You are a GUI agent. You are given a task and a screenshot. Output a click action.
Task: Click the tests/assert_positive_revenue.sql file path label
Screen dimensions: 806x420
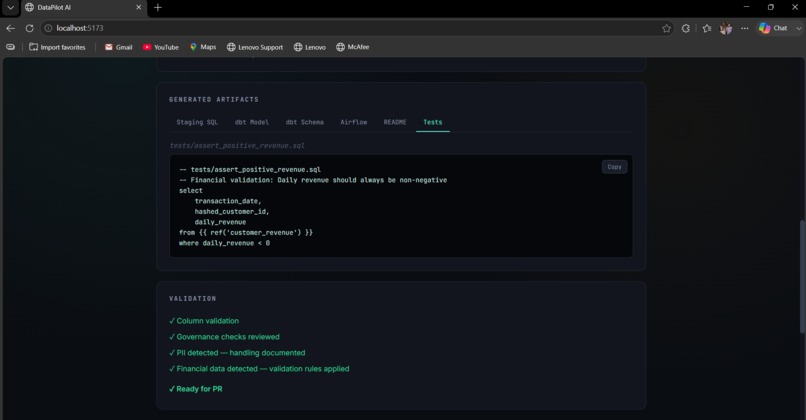237,145
